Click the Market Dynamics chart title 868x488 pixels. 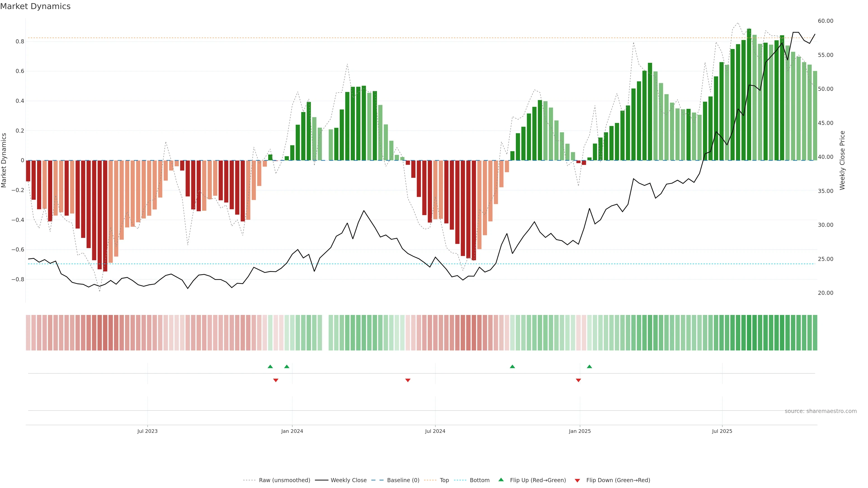point(35,6)
